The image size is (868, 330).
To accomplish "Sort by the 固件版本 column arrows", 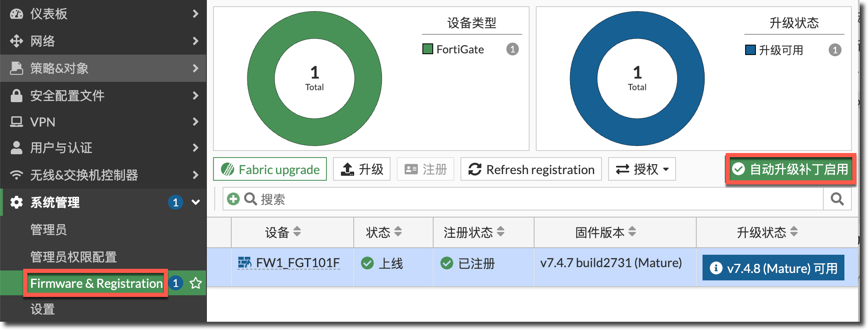I will (x=632, y=232).
